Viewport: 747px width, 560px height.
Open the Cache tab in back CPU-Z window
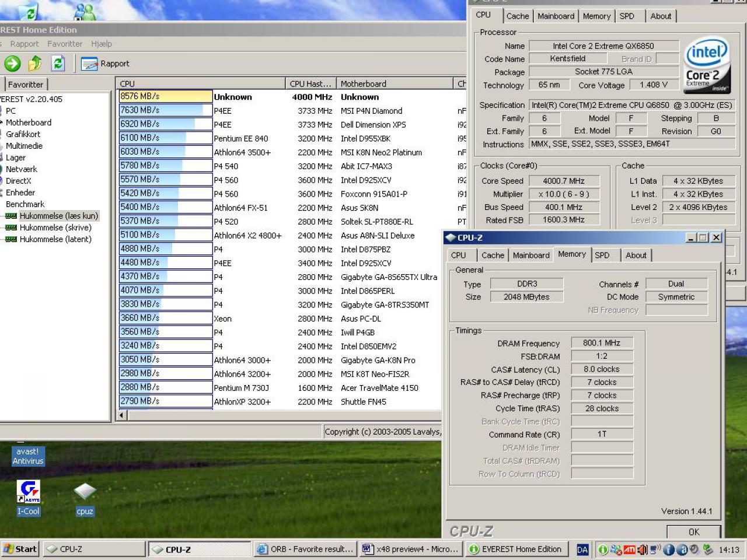coord(518,16)
